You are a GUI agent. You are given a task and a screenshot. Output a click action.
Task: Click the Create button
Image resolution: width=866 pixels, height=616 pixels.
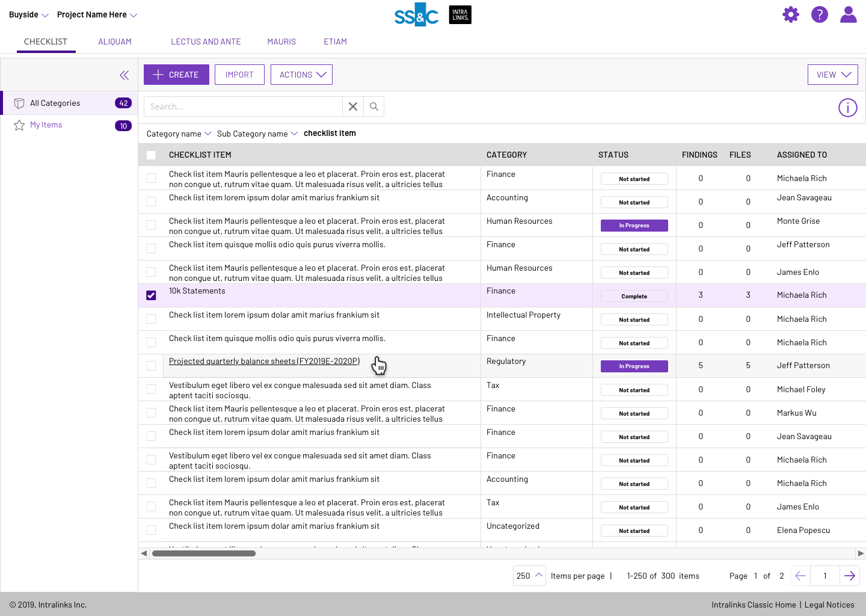click(x=176, y=75)
